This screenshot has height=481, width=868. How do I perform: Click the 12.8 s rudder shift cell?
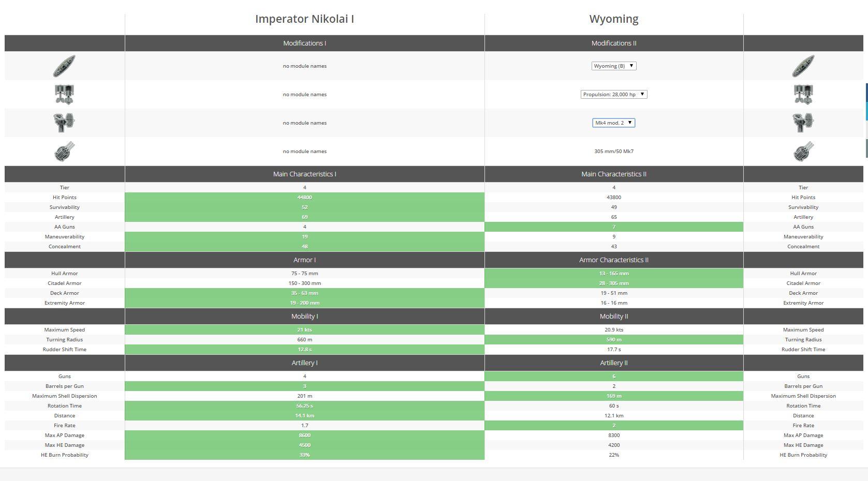point(304,349)
